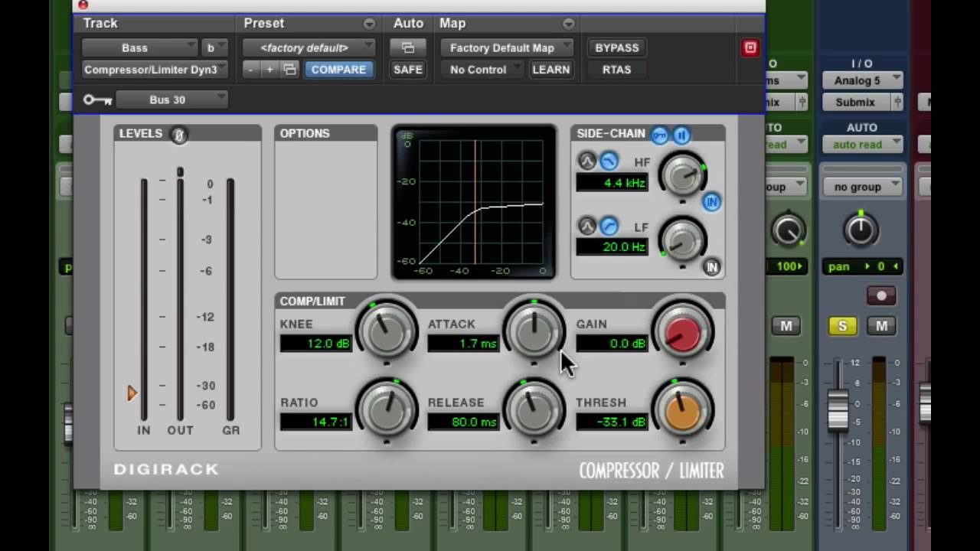Open the Bass track selector dropdown
This screenshot has width=980, height=551.
[x=139, y=47]
